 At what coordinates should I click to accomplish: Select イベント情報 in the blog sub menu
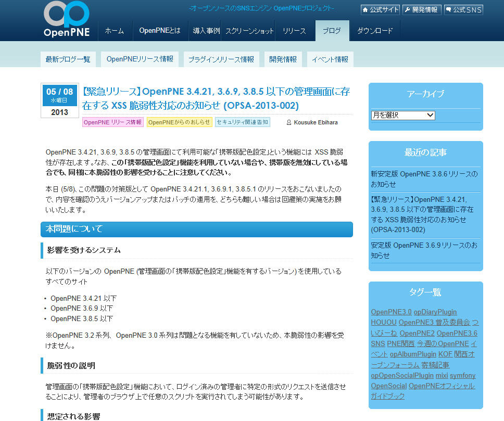[x=330, y=59]
